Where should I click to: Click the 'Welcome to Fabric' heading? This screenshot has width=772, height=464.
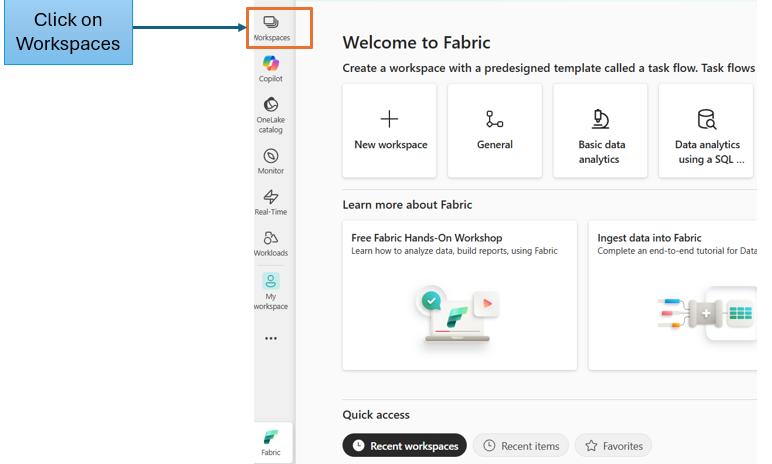(x=417, y=42)
